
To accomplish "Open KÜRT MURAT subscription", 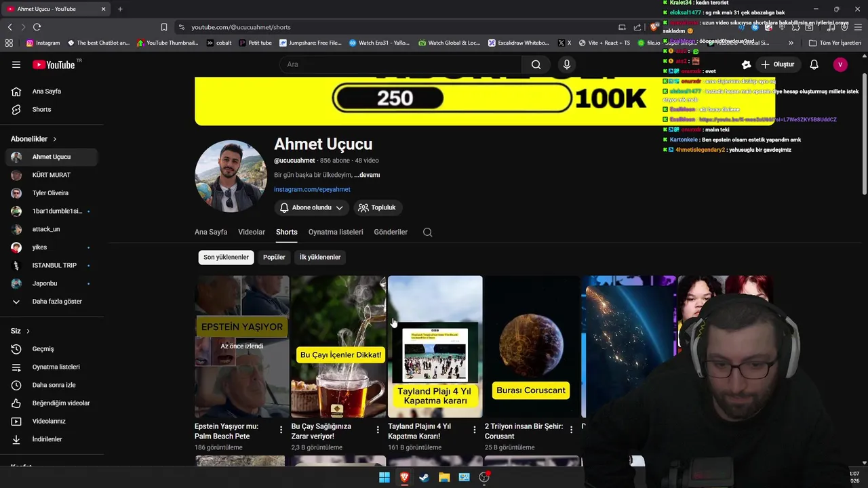I will pyautogui.click(x=52, y=175).
